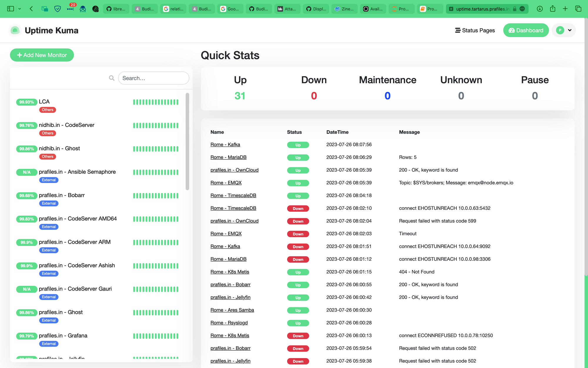588x368 pixels.
Task: Open prafiles.in - Bobarr link at 05:59:54
Action: click(230, 348)
